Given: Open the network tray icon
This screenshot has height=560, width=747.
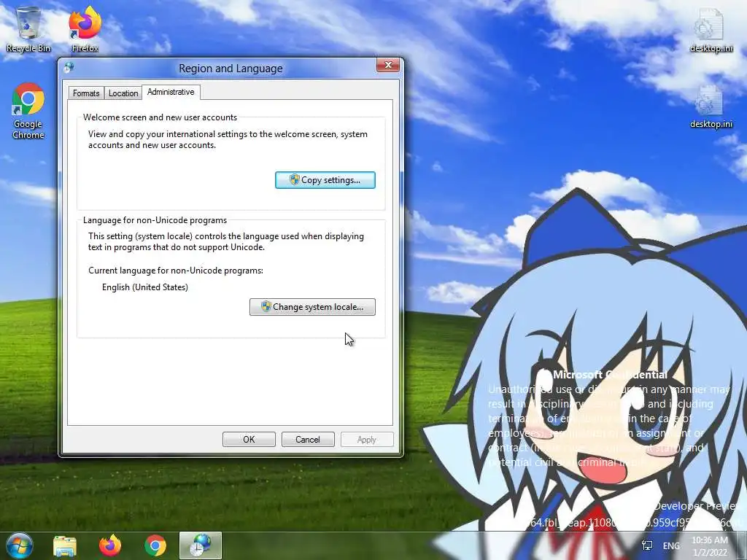Looking at the screenshot, I should coord(647,545).
